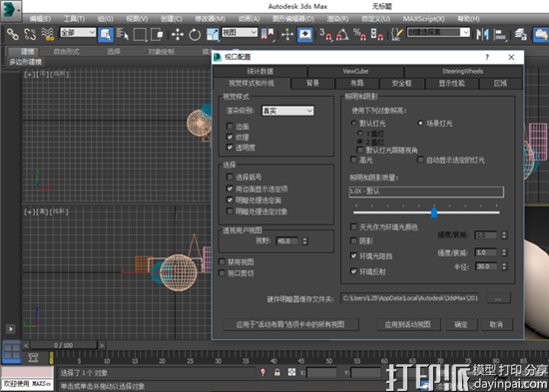Click the Bind to Space Warp icon

(48, 34)
